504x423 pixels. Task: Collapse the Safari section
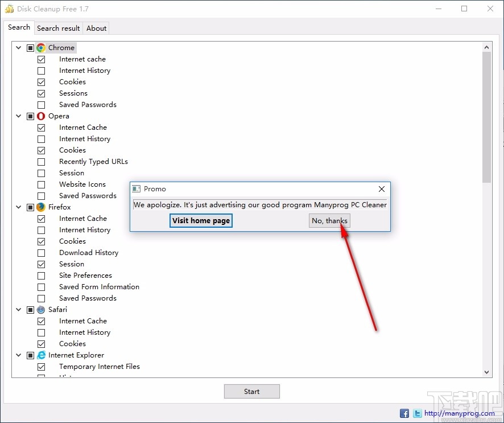[18, 309]
